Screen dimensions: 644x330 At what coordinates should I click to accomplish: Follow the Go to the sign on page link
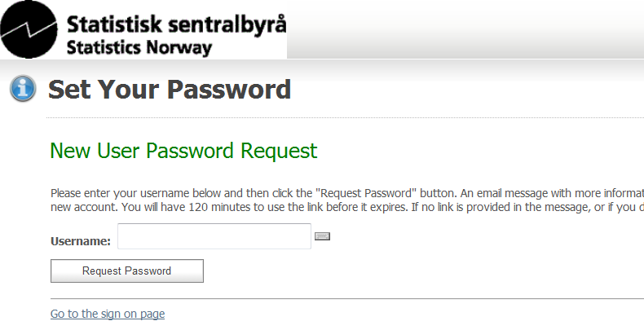(108, 314)
